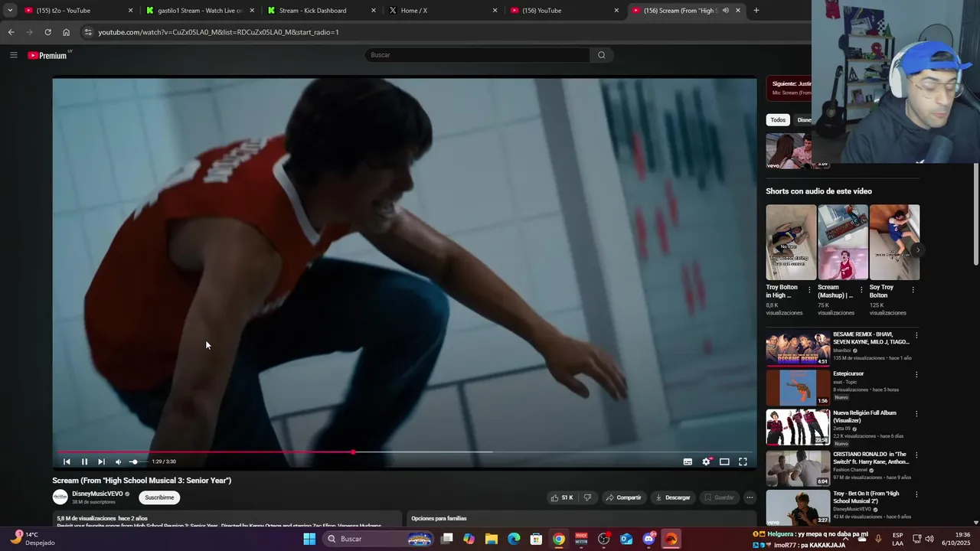The image size is (980, 551).
Task: Open a new browser tab
Action: [756, 11]
